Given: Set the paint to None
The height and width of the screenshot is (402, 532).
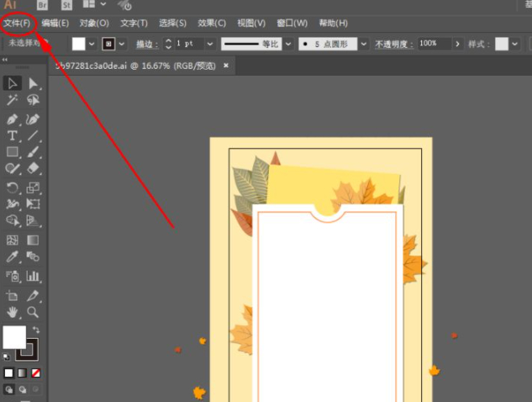Looking at the screenshot, I should 36,373.
